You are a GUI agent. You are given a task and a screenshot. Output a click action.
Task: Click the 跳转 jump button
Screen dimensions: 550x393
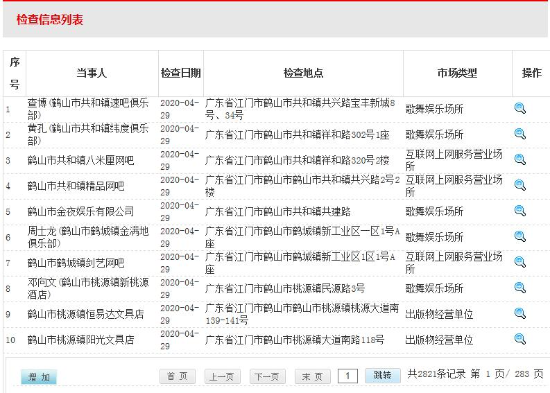coord(383,375)
